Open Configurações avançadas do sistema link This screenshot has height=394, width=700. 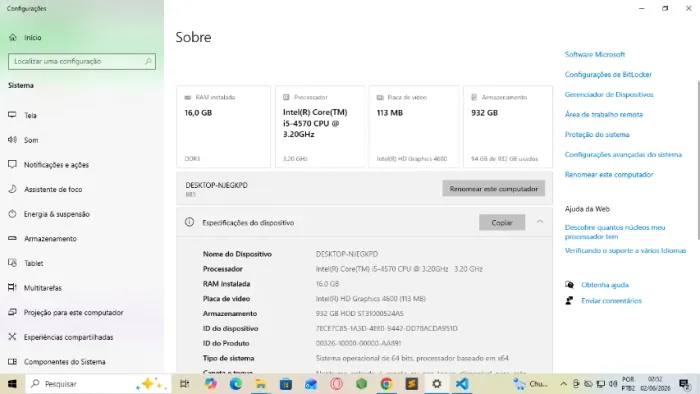(623, 155)
